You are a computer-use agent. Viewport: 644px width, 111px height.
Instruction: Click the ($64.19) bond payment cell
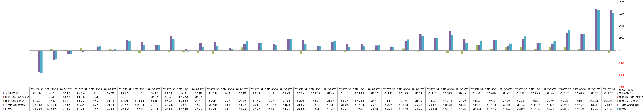point(213,101)
